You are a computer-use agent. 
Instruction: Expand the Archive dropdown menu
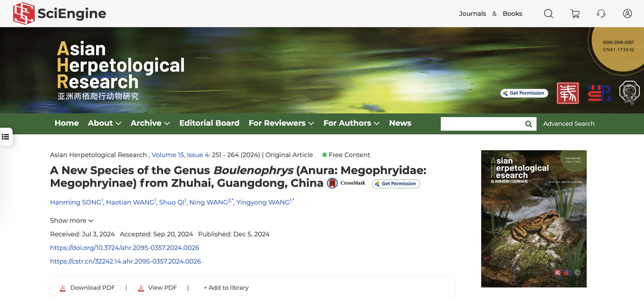(x=150, y=123)
